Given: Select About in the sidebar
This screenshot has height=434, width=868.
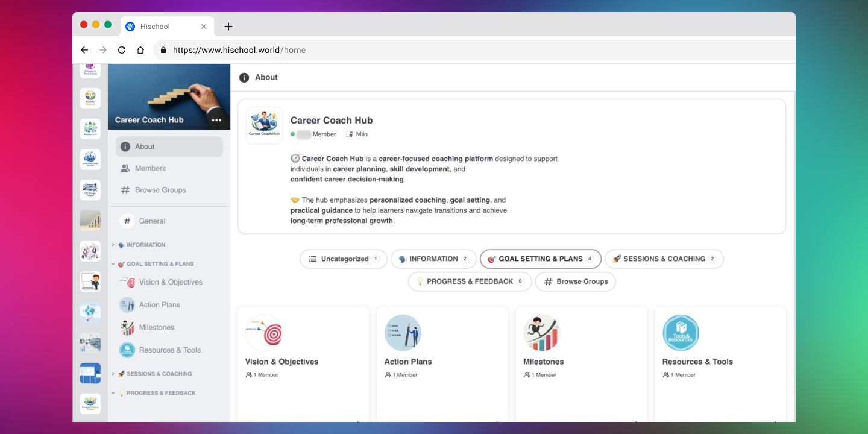Looking at the screenshot, I should [x=169, y=146].
